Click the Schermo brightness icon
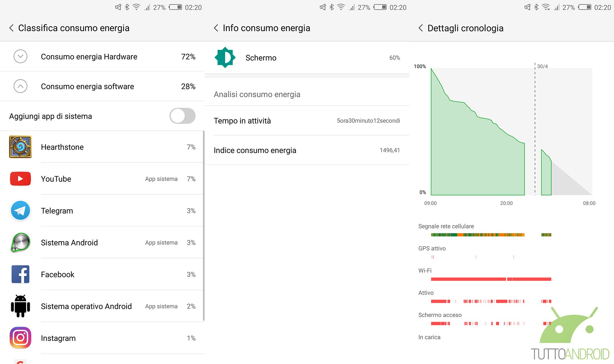The image size is (614, 364). 225,58
